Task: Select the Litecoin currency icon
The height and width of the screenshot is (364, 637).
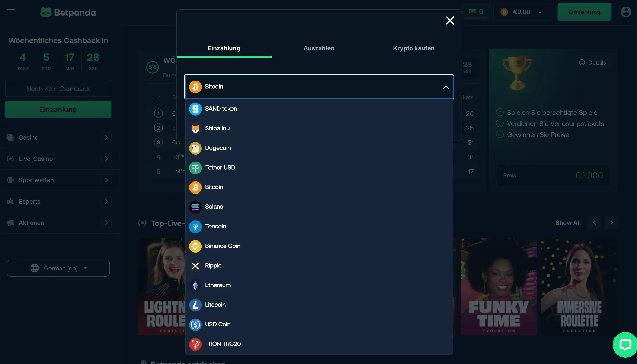Action: [195, 305]
